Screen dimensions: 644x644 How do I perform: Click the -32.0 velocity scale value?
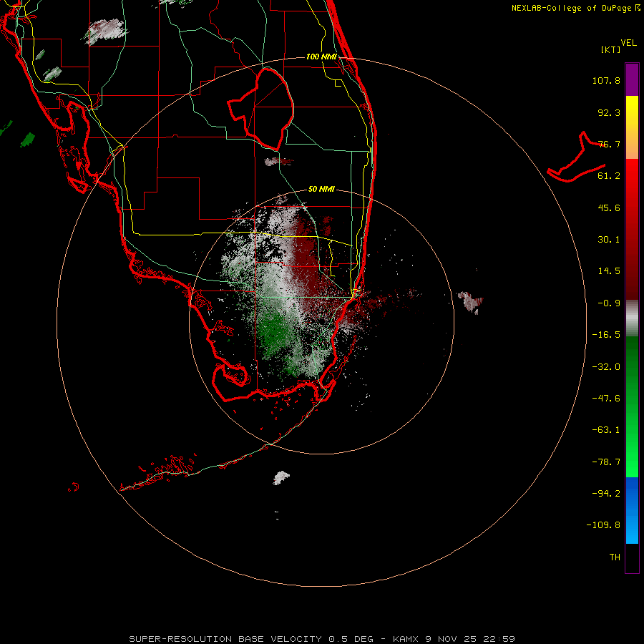606,367
